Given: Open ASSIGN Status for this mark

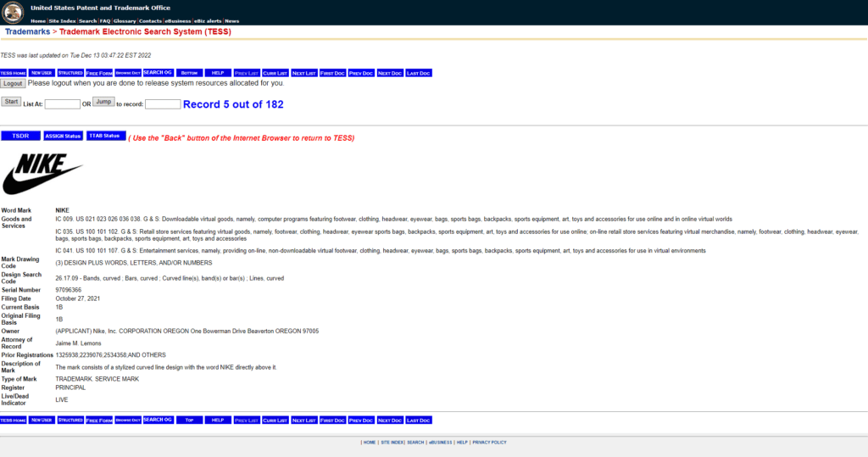Looking at the screenshot, I should tap(63, 136).
